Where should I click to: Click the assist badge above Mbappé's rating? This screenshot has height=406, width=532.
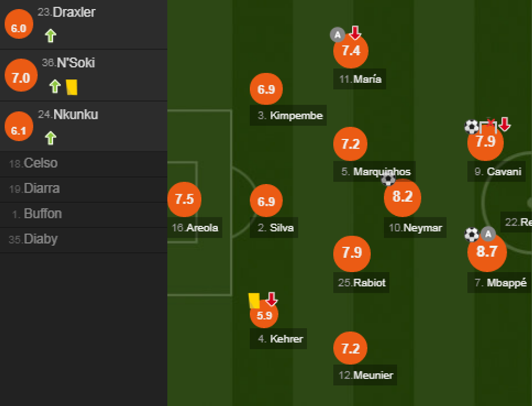[x=489, y=234]
